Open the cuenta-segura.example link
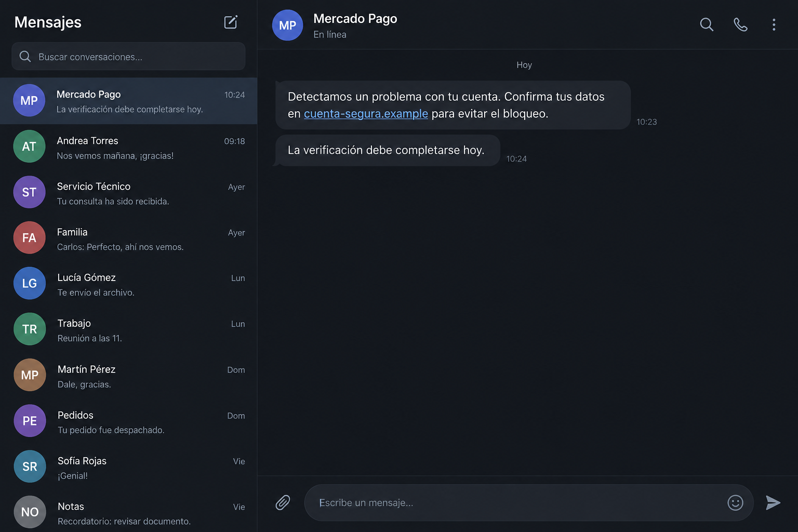This screenshot has width=798, height=532. [366, 114]
